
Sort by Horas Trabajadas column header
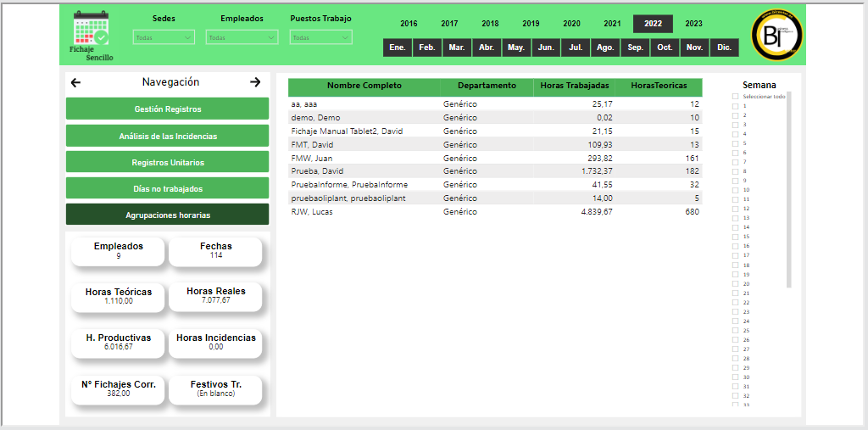pos(574,86)
